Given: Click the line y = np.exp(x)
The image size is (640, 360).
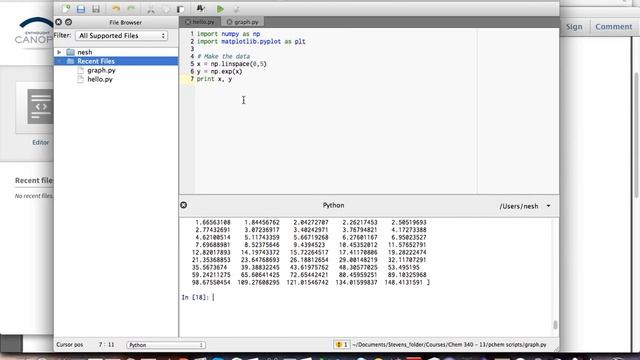Looking at the screenshot, I should (220, 71).
